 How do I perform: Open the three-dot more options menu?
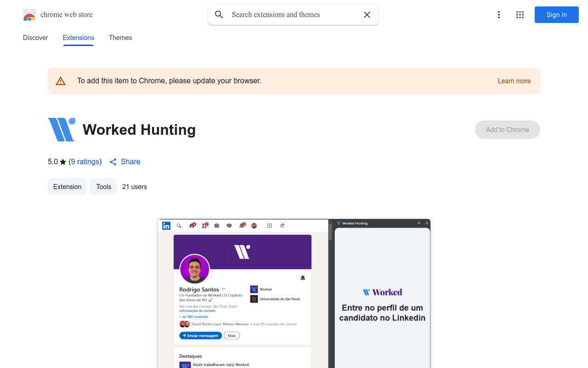(499, 15)
